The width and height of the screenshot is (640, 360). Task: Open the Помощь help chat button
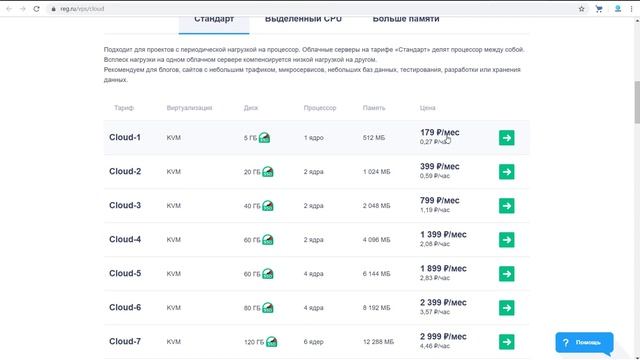584,342
